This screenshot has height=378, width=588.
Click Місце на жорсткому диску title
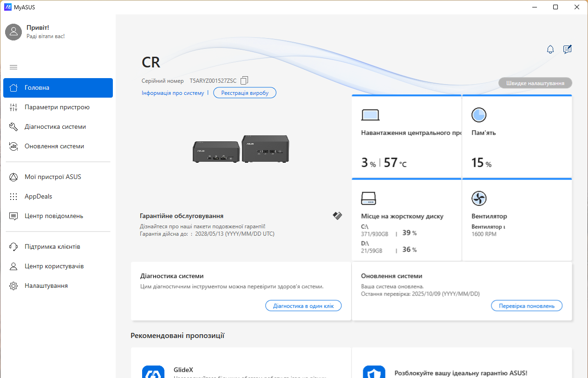pyautogui.click(x=402, y=216)
